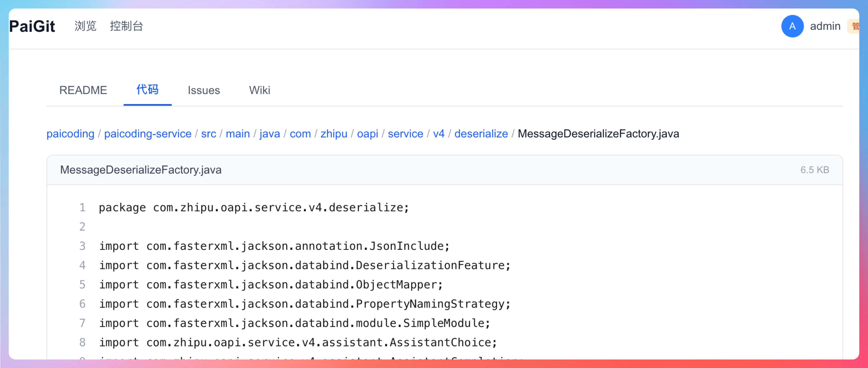
Task: Select the 代码 tab
Action: tap(147, 90)
